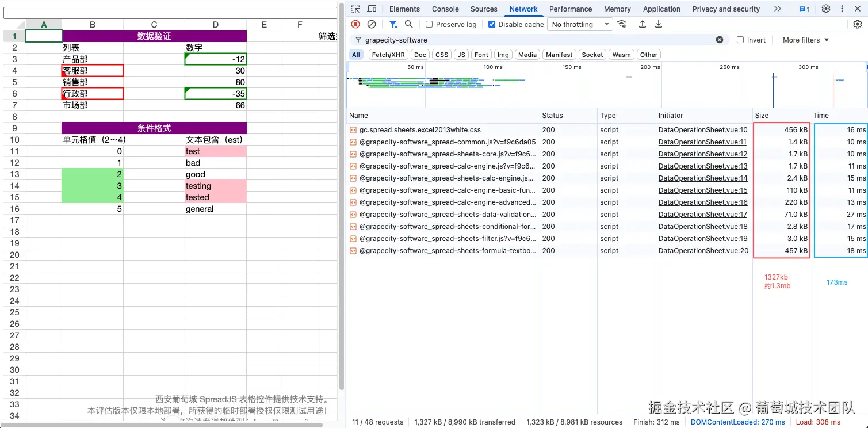Image resolution: width=868 pixels, height=428 pixels.
Task: Open the DataOperationSheet.vue:10 initiator link
Action: (x=703, y=130)
